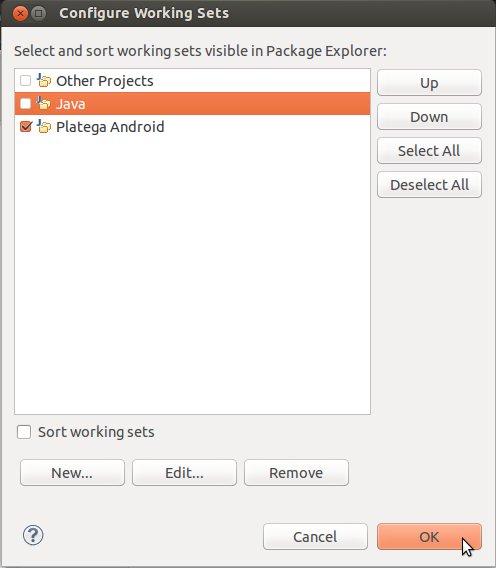Open help via the question mark icon
Screen dimensions: 496x568
pos(33,535)
